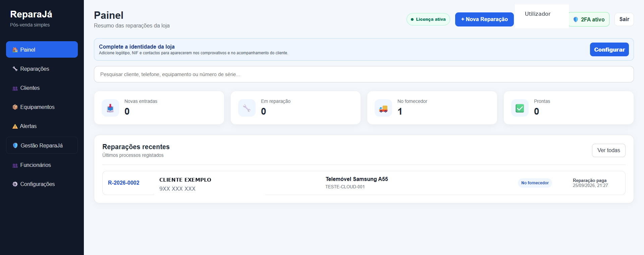Image resolution: width=644 pixels, height=255 pixels.
Task: Open the Alertas page
Action: pos(42,126)
